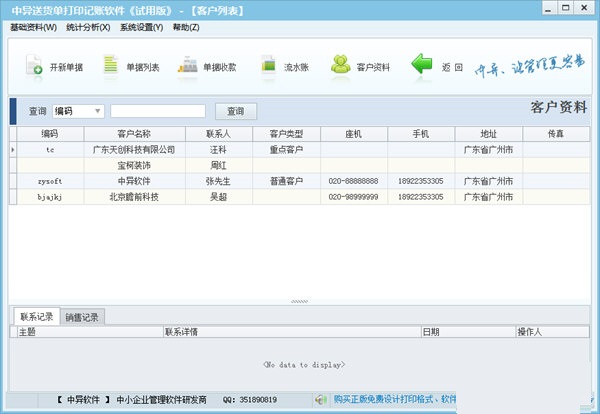The height and width of the screenshot is (414, 600).
Task: Click the 操作人 column header
Action: click(x=553, y=332)
